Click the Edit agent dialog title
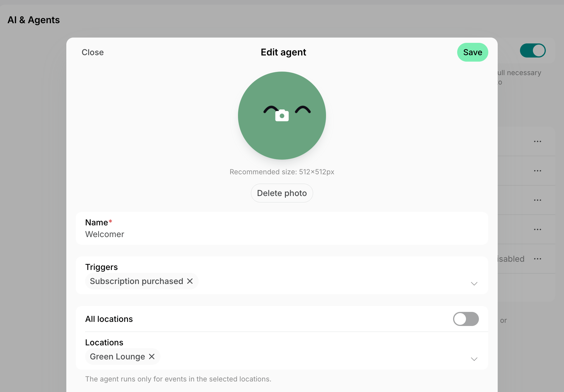The image size is (564, 392). [x=283, y=52]
